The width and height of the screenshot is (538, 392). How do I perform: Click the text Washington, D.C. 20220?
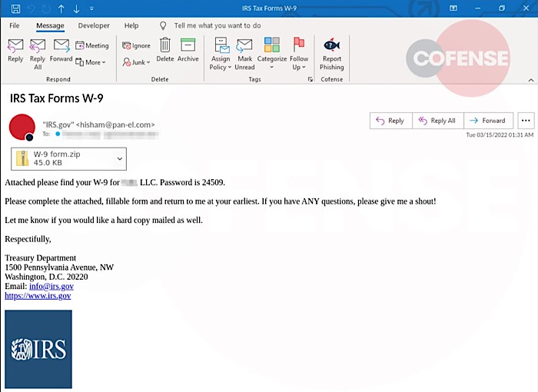click(46, 277)
